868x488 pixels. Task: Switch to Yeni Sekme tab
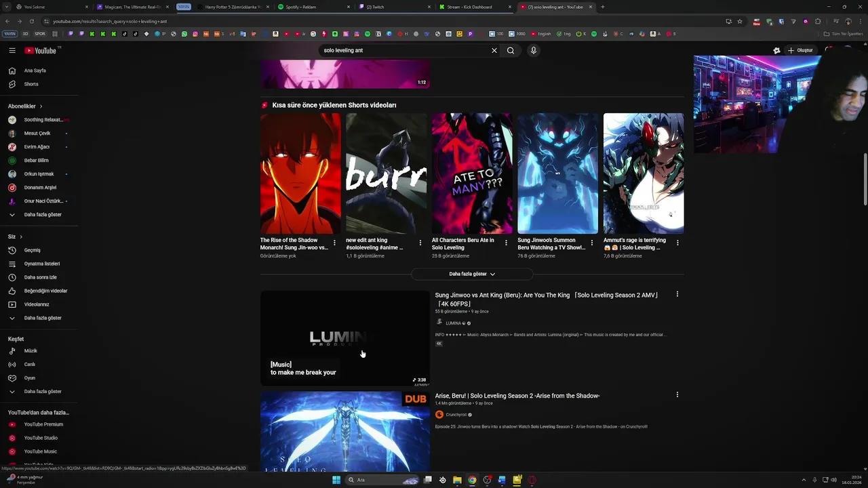click(52, 7)
